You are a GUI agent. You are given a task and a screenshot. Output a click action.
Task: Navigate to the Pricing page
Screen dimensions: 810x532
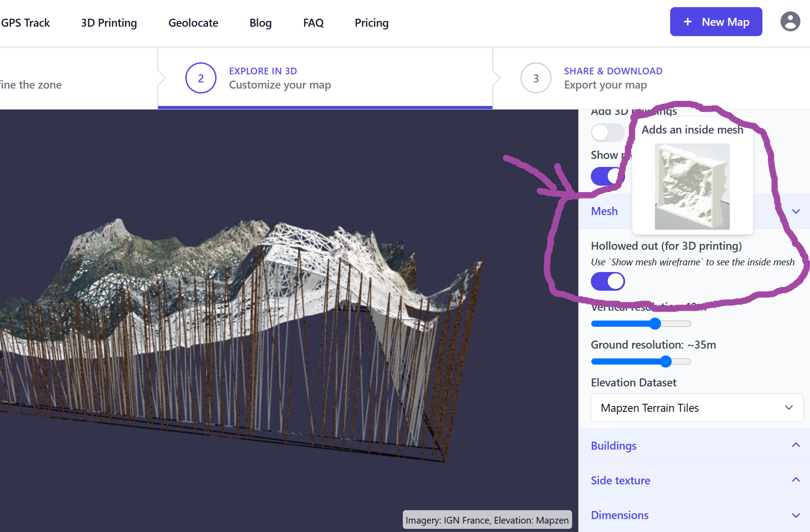coord(371,23)
